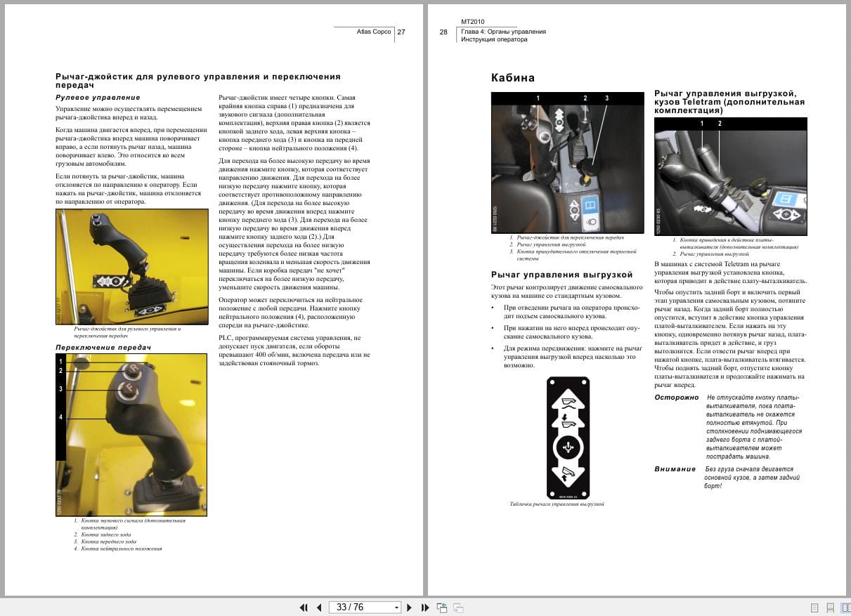Click 'Инструкция оператора' header text

coord(494,40)
